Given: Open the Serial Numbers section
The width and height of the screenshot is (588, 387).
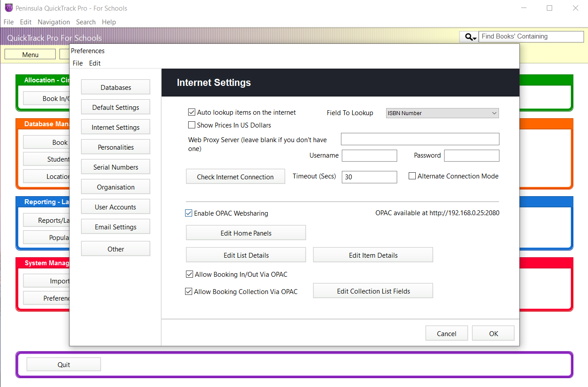Looking at the screenshot, I should [116, 167].
